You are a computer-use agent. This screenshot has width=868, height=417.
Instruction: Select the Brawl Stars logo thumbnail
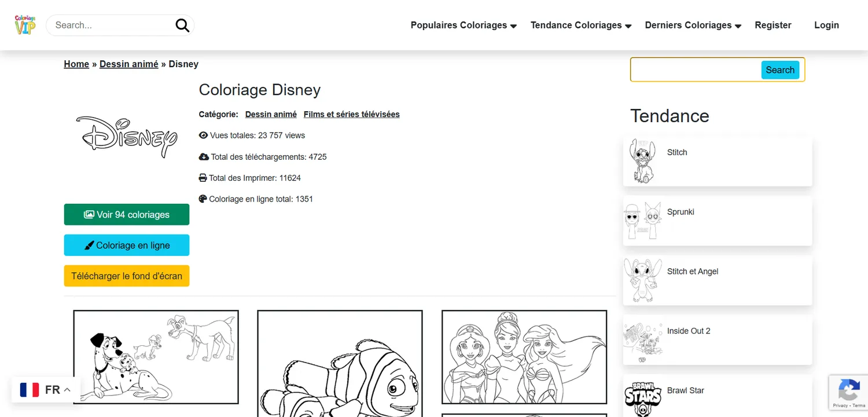(643, 397)
